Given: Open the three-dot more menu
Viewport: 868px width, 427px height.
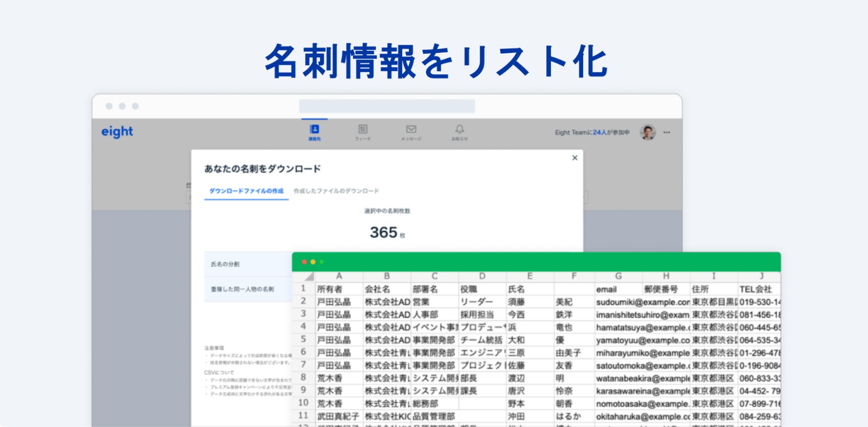Looking at the screenshot, I should click(667, 132).
